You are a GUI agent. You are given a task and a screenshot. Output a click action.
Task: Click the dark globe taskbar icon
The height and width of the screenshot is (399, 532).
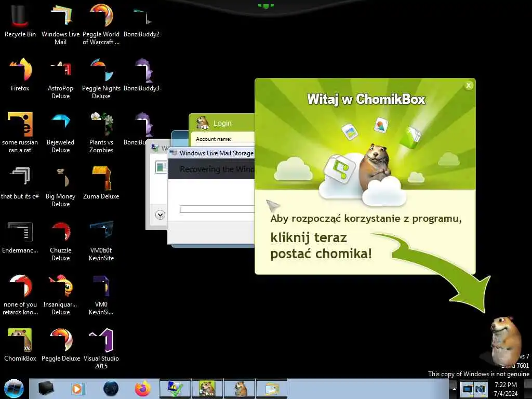click(111, 389)
